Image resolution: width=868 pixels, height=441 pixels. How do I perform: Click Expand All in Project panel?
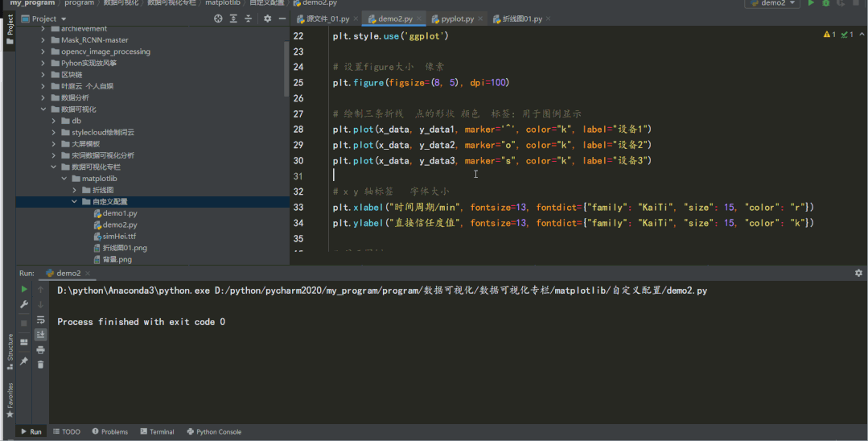click(233, 19)
